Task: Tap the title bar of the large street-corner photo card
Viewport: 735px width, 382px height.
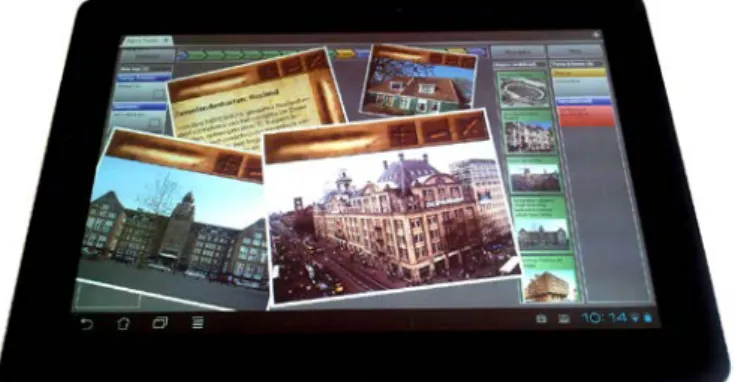Action: (x=328, y=145)
